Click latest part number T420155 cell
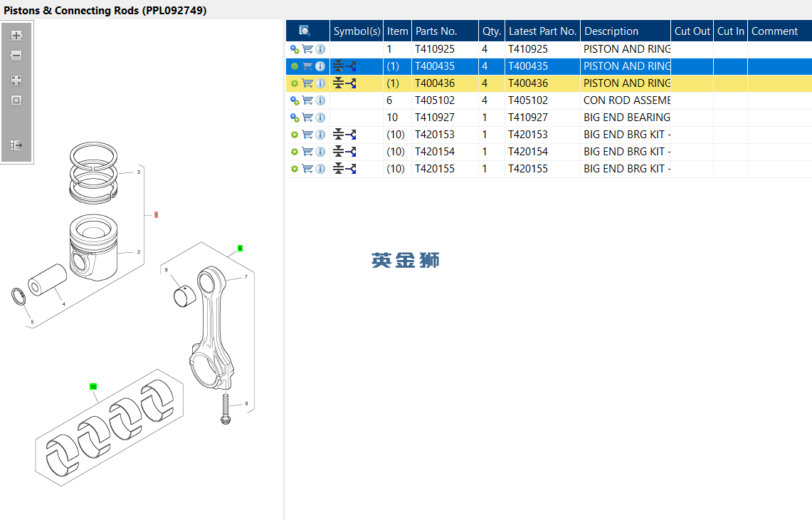Image resolution: width=812 pixels, height=520 pixels. [x=543, y=169]
